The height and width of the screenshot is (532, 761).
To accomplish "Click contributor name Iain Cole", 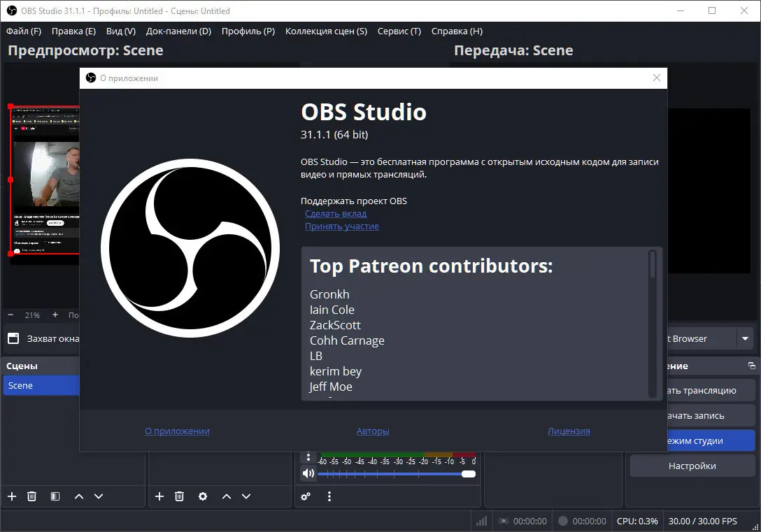I will click(332, 310).
